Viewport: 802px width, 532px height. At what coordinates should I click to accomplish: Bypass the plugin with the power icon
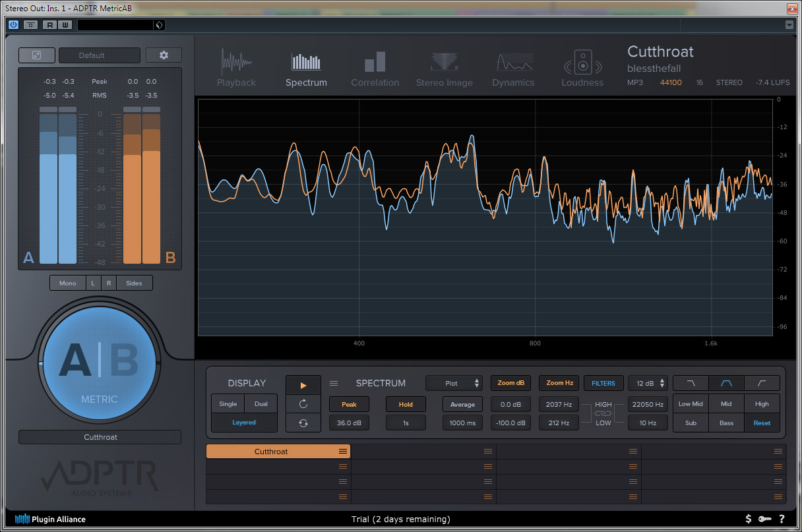(x=13, y=25)
